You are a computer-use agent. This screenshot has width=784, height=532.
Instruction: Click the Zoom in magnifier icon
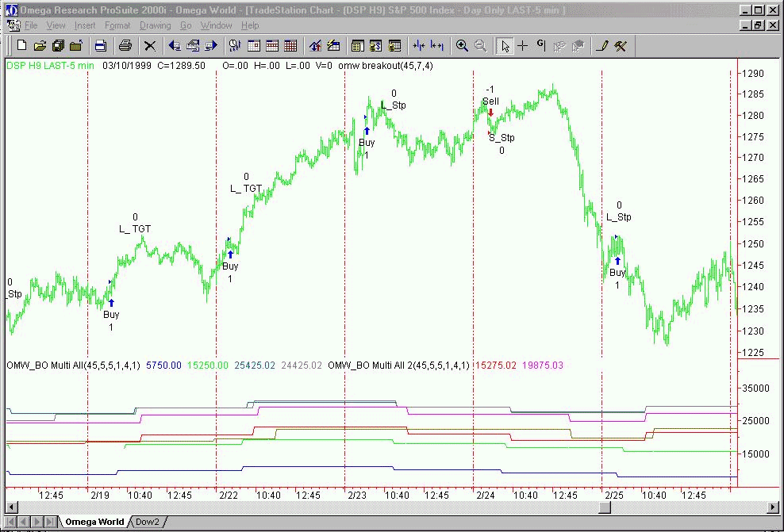click(463, 46)
